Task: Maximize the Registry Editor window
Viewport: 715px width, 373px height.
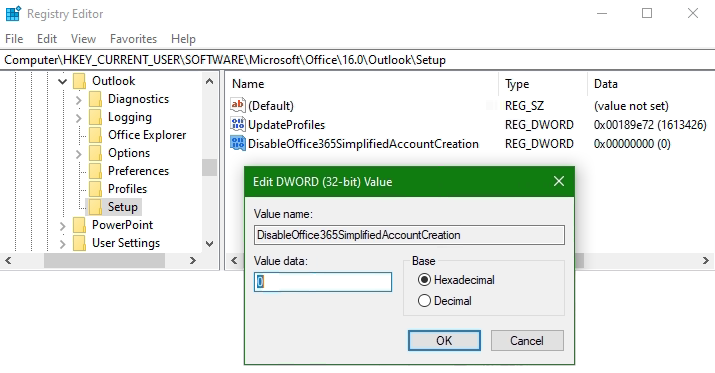Action: [647, 13]
